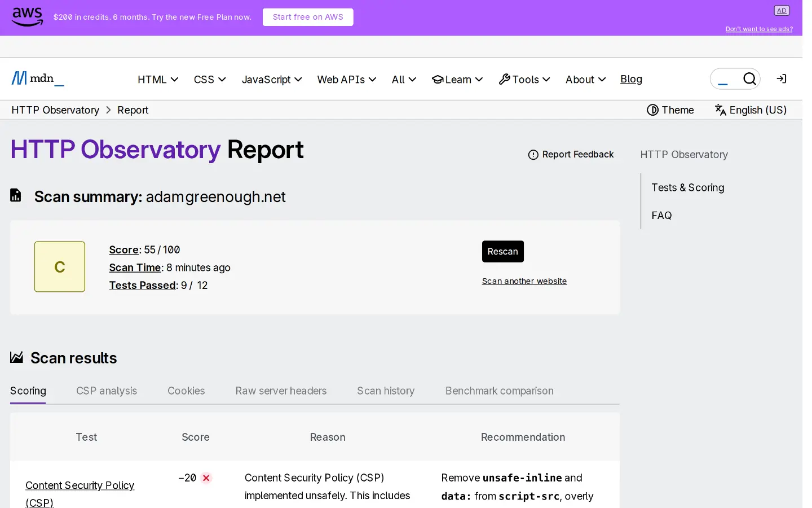The image size is (812, 508).
Task: Click the Tests Passed link
Action: pyautogui.click(x=143, y=286)
